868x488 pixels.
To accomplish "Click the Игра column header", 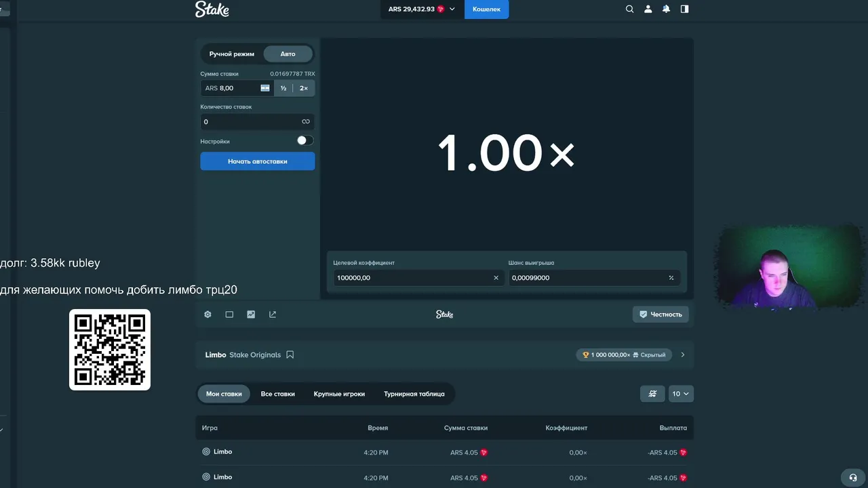I will (x=210, y=428).
